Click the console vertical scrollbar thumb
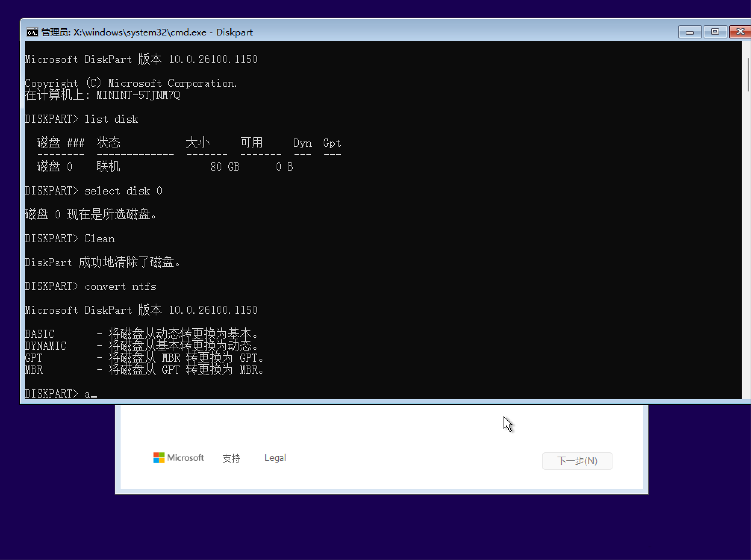Image resolution: width=751 pixels, height=560 pixels. (x=748, y=75)
